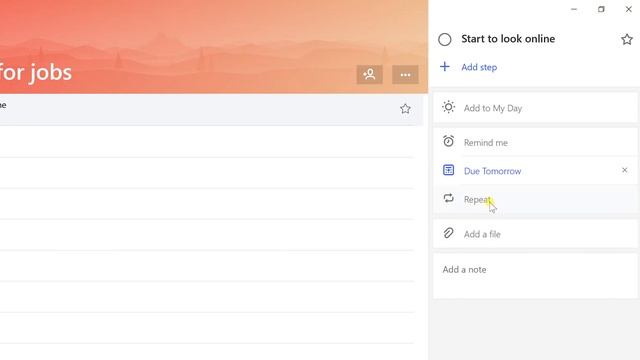Click the repeat arrows icon

448,198
